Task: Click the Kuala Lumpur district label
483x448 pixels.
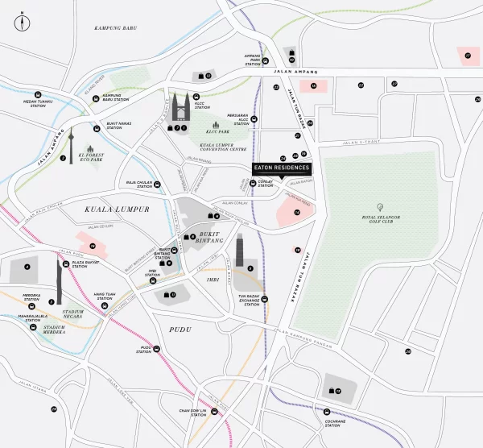Action: (x=117, y=209)
